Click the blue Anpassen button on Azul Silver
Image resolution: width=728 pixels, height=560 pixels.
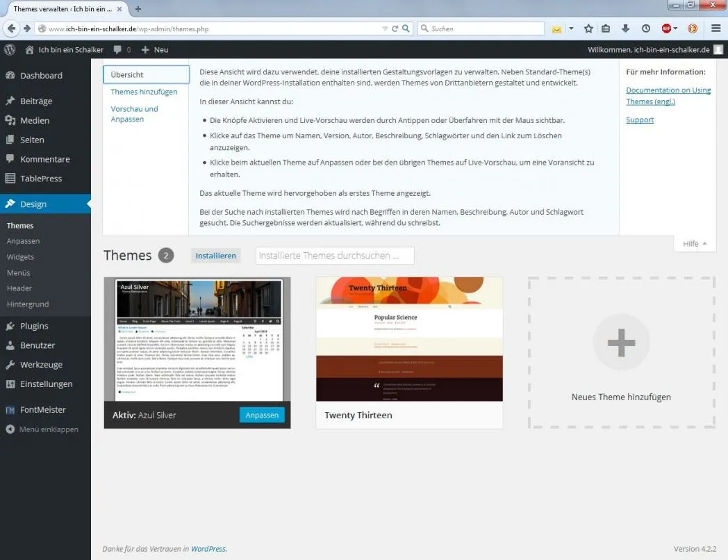tap(262, 415)
